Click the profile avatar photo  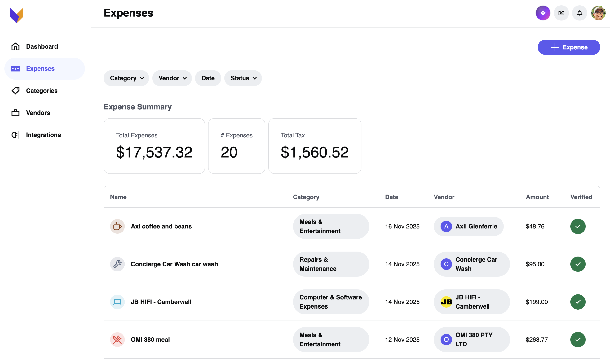click(x=598, y=13)
